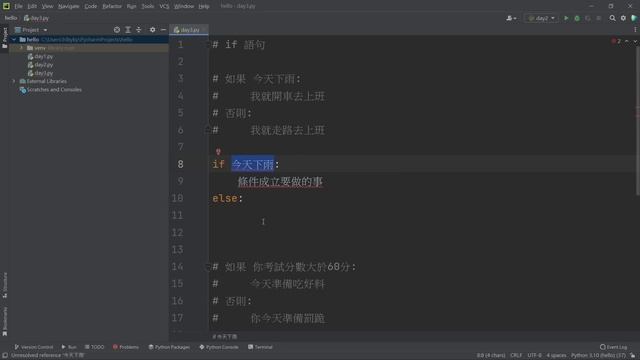Open the day2 run configuration dropdown
The image size is (640, 360).
pyautogui.click(x=541, y=18)
